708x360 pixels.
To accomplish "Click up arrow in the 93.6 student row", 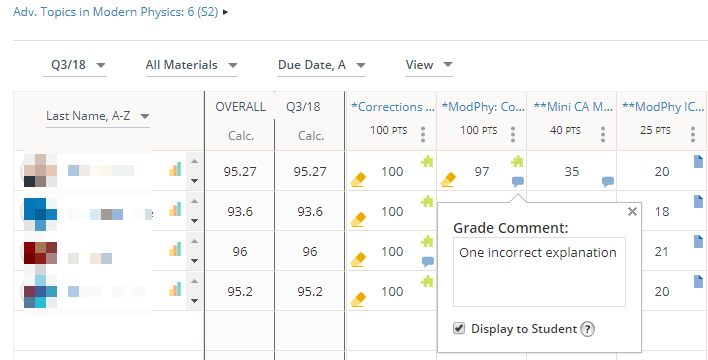I will [x=195, y=201].
